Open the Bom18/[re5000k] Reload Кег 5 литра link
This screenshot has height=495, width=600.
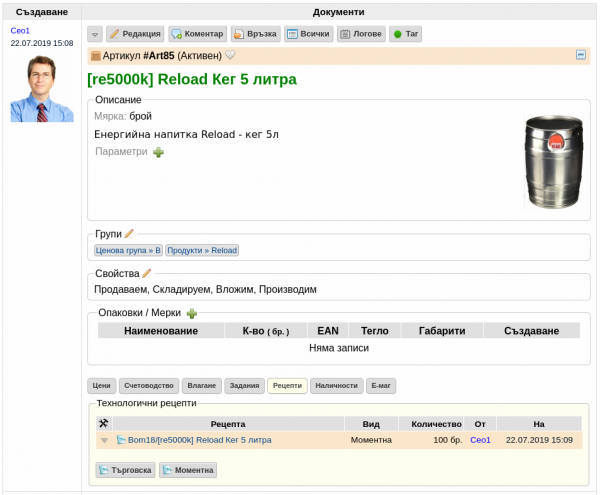coord(200,440)
